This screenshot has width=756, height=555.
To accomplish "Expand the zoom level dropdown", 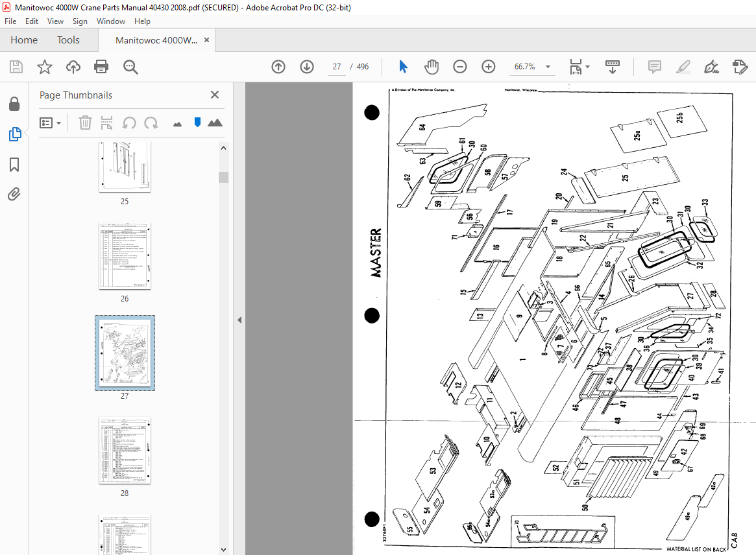I will (x=548, y=67).
